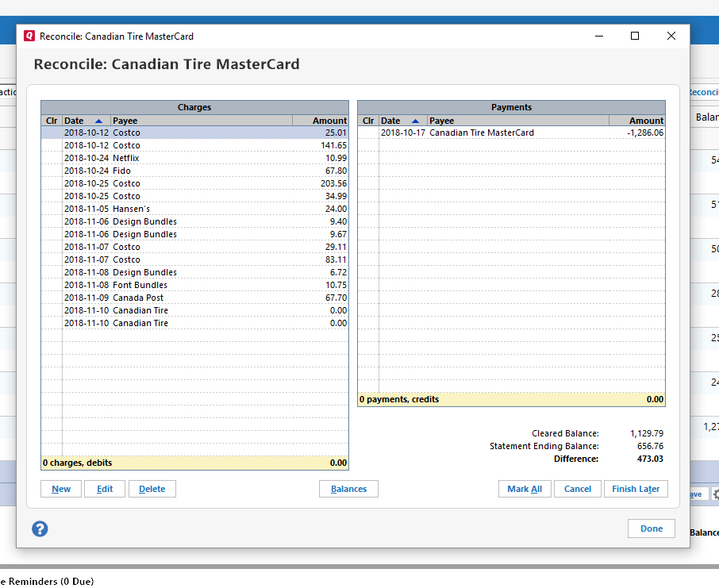
Task: Click Charges Payee column header
Action: point(202,121)
